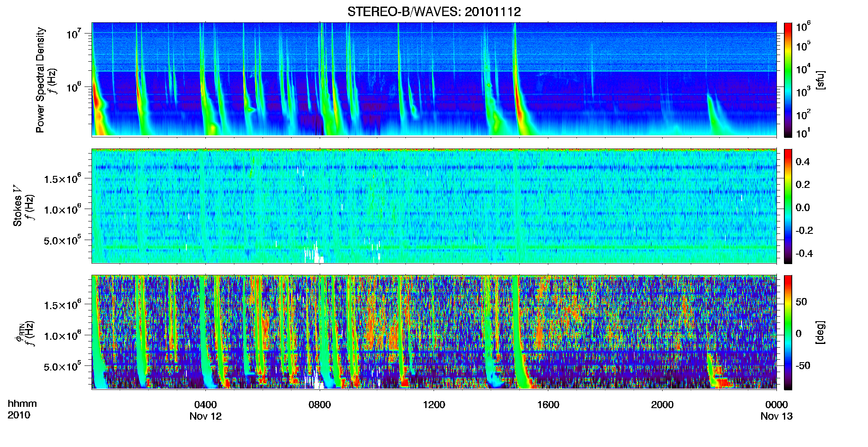Click the 0800 time tick label
This screenshot has width=868, height=447.
coord(320,405)
